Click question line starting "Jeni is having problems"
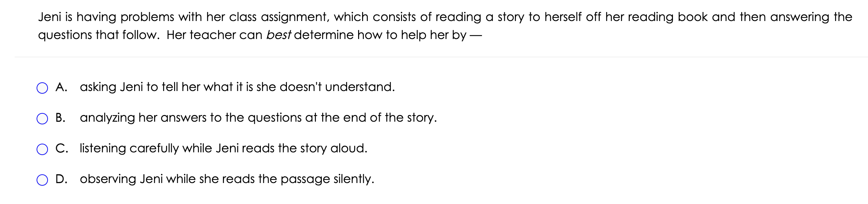The image size is (868, 204). click(445, 17)
